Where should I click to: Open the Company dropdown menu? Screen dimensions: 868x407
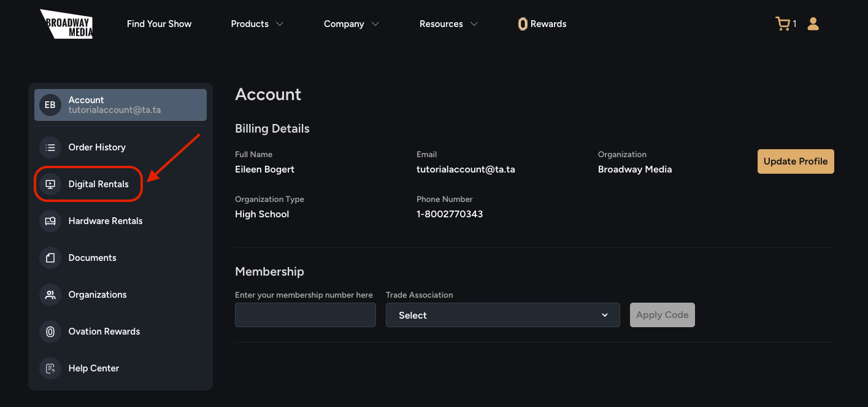351,23
